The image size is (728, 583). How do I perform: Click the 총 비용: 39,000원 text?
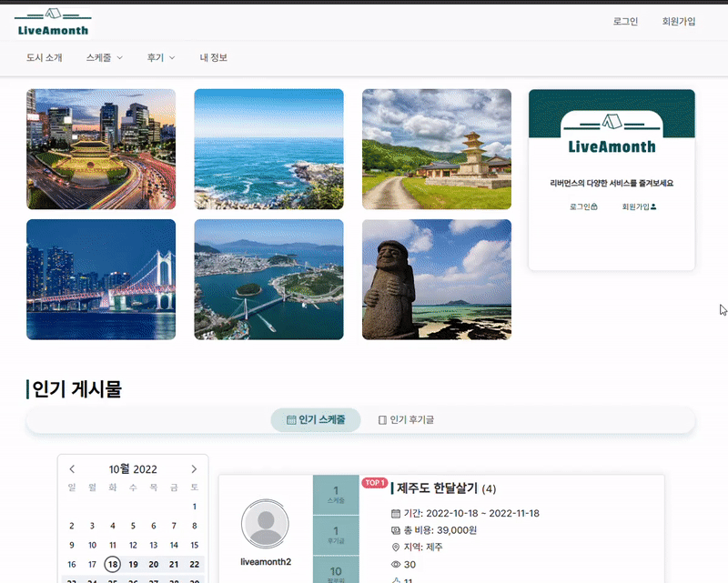click(440, 530)
